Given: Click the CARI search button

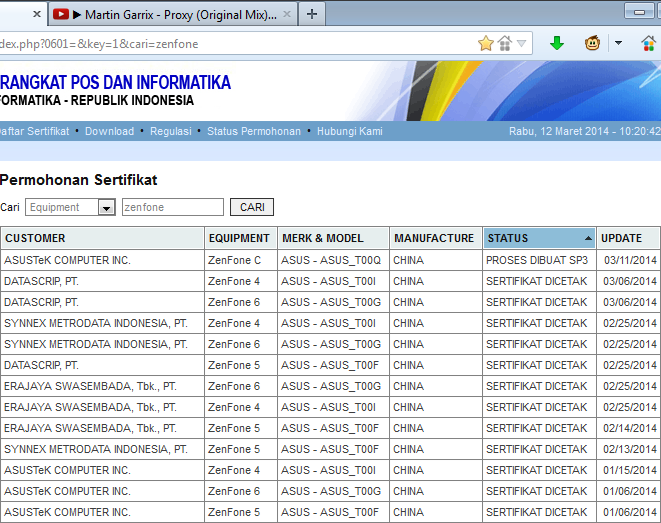Looking at the screenshot, I should pyautogui.click(x=251, y=207).
